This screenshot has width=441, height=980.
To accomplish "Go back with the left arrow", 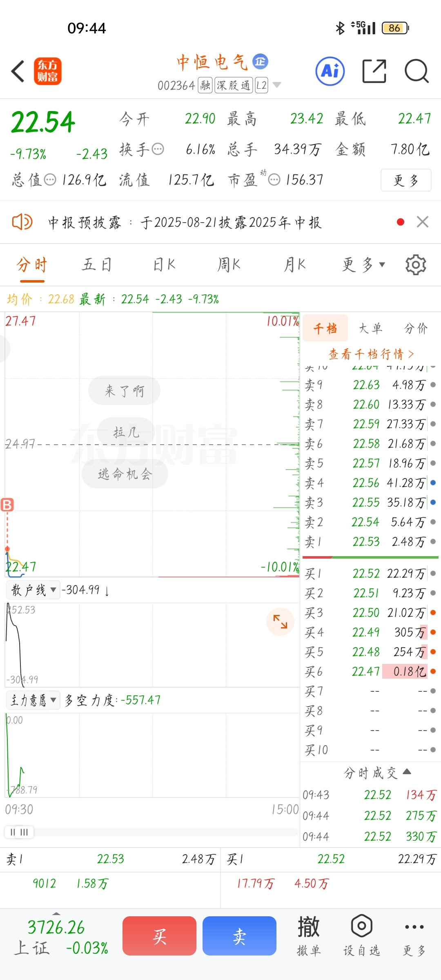I will pos(18,71).
